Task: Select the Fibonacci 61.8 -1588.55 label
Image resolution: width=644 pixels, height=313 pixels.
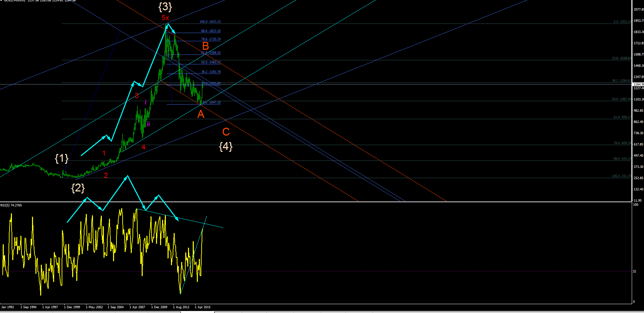Action: (211, 53)
